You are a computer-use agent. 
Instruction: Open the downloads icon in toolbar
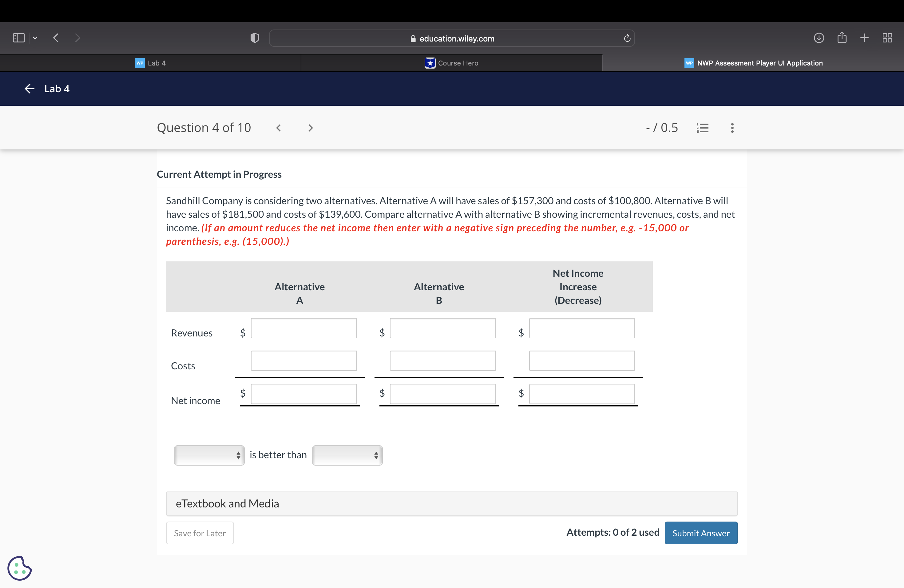[x=819, y=38]
